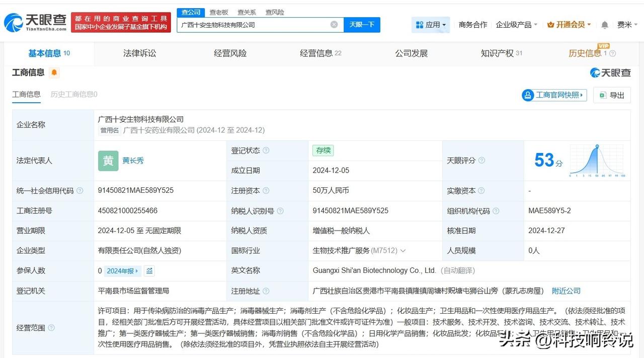644x358 pixels.
Task: Click the grid icon beside 应用
Action: tap(419, 24)
